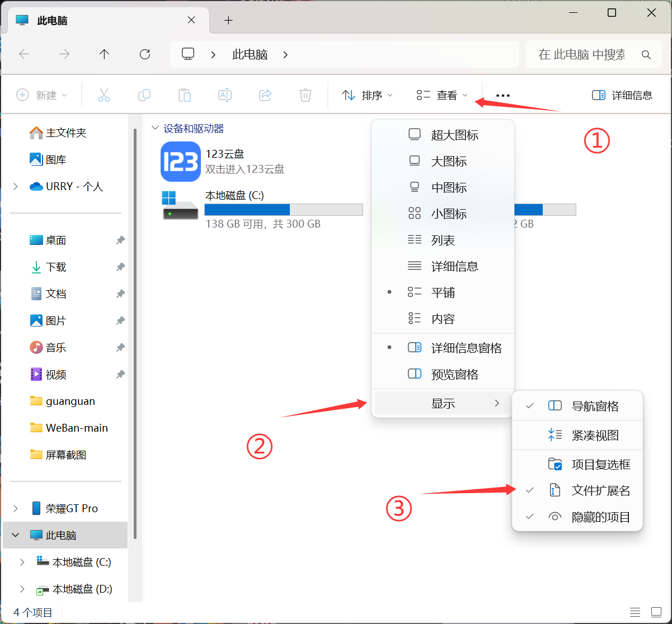The height and width of the screenshot is (624, 672).
Task: Expand the 本地磁盘 (C:) tree node
Action: click(22, 562)
